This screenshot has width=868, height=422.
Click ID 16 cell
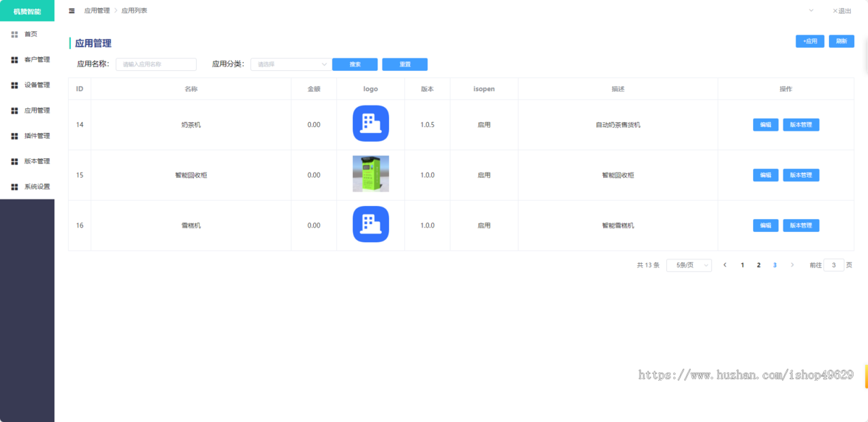pos(80,225)
